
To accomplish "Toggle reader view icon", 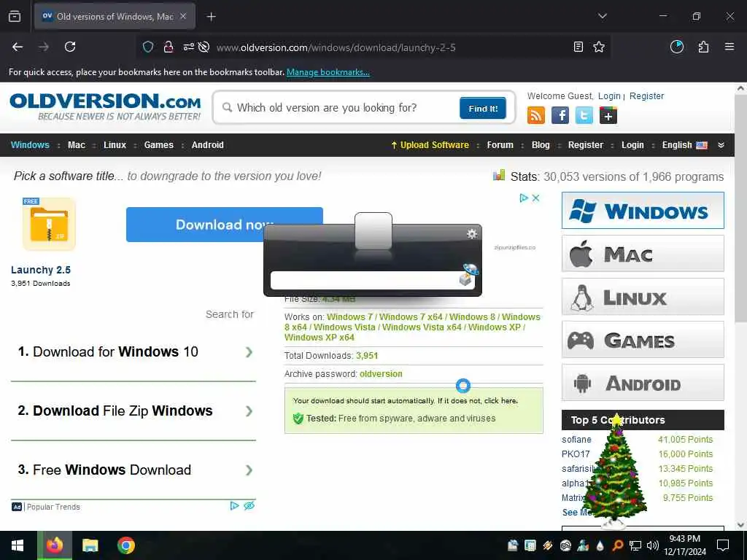I will pyautogui.click(x=578, y=47).
